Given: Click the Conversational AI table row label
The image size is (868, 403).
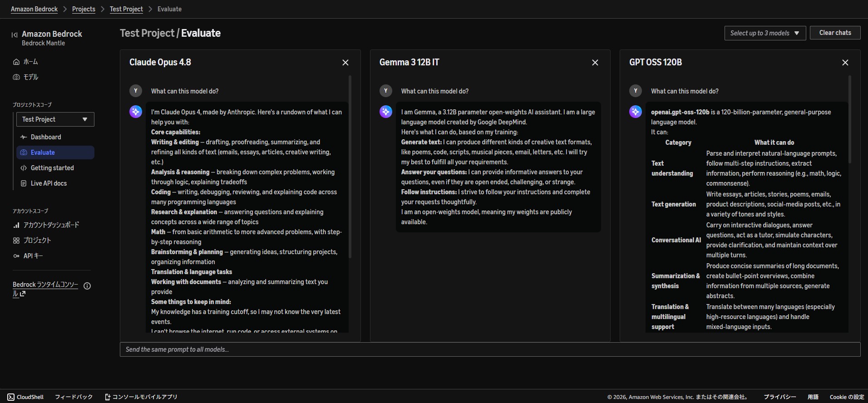Looking at the screenshot, I should 676,240.
